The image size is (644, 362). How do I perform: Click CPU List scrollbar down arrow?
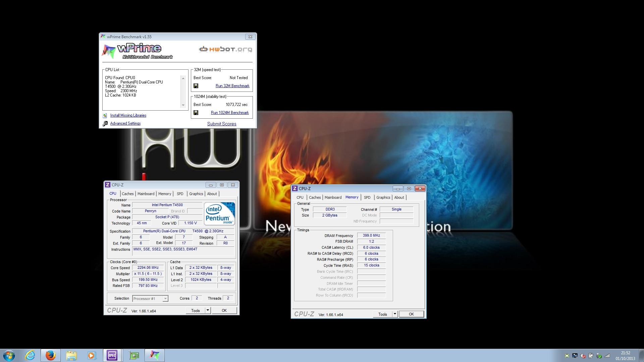[183, 105]
